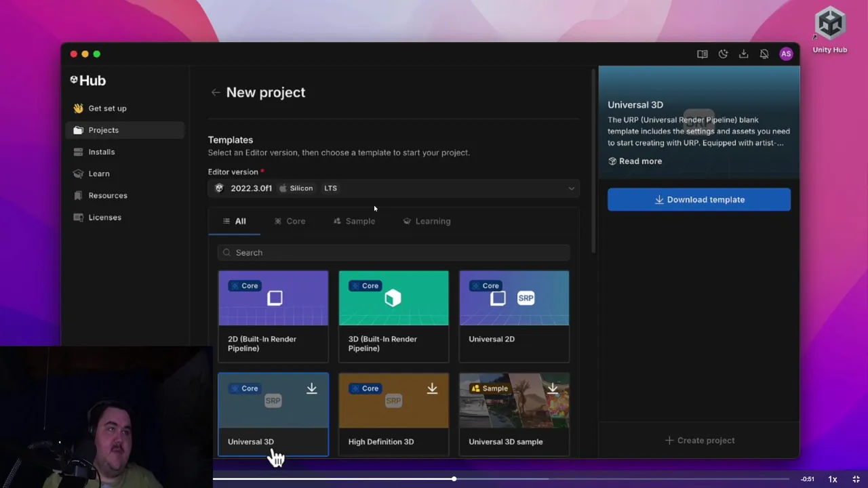
Task: Click the back arrow beside New project
Action: (216, 92)
